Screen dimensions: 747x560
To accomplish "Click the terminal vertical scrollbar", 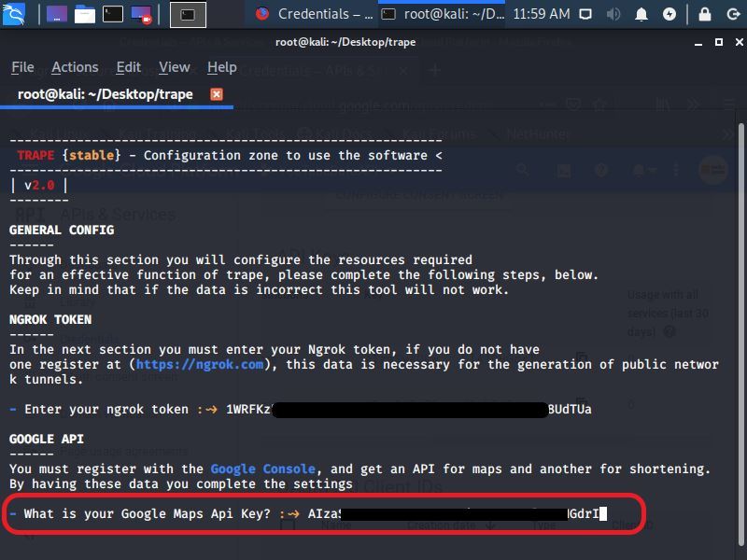I will point(740,333).
